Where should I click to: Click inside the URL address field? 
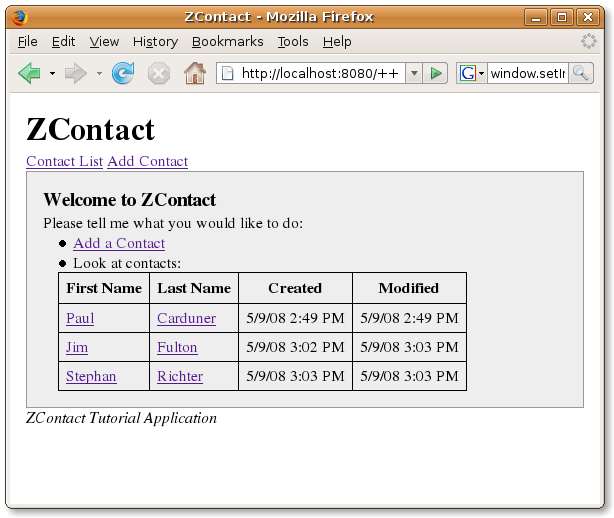320,73
